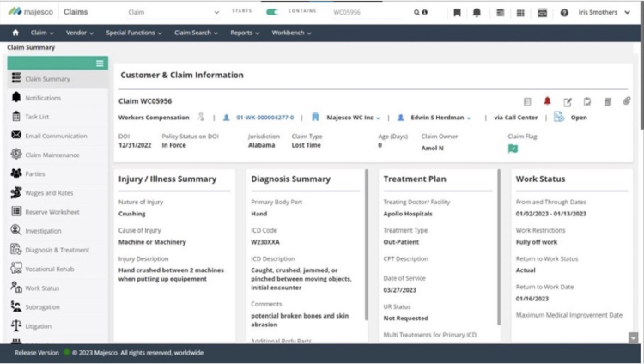Open the Workbench menu
644x364 pixels.
coord(291,33)
